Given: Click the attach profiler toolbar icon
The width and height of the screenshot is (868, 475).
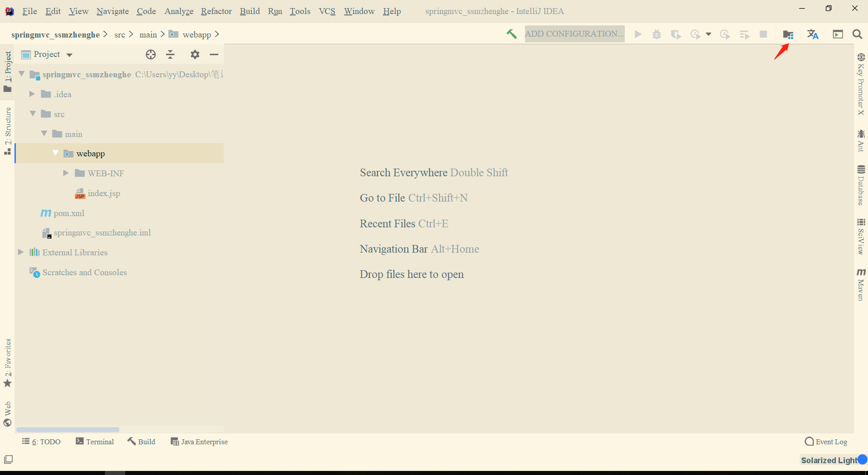Looking at the screenshot, I should pos(725,34).
